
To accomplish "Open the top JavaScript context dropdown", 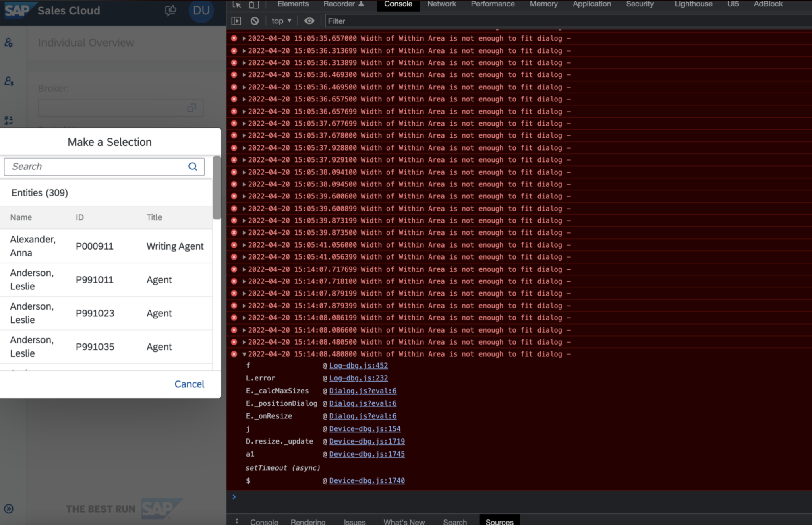I will tap(281, 21).
